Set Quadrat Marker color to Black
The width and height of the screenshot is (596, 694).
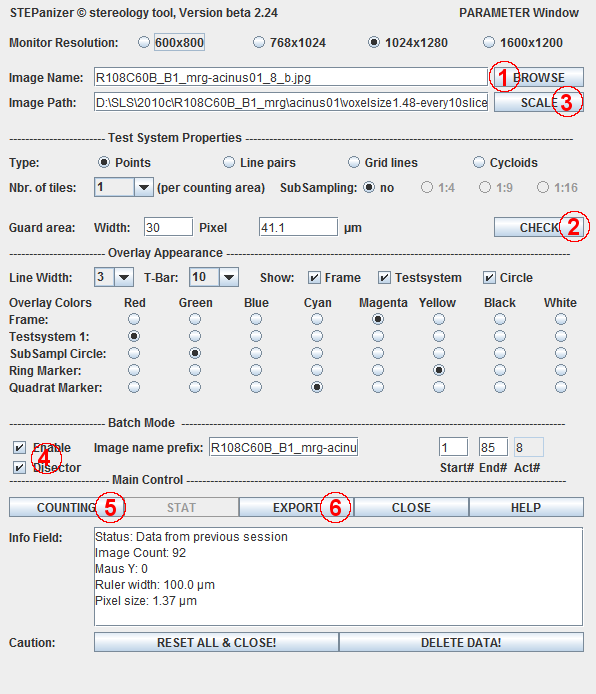pyautogui.click(x=500, y=387)
